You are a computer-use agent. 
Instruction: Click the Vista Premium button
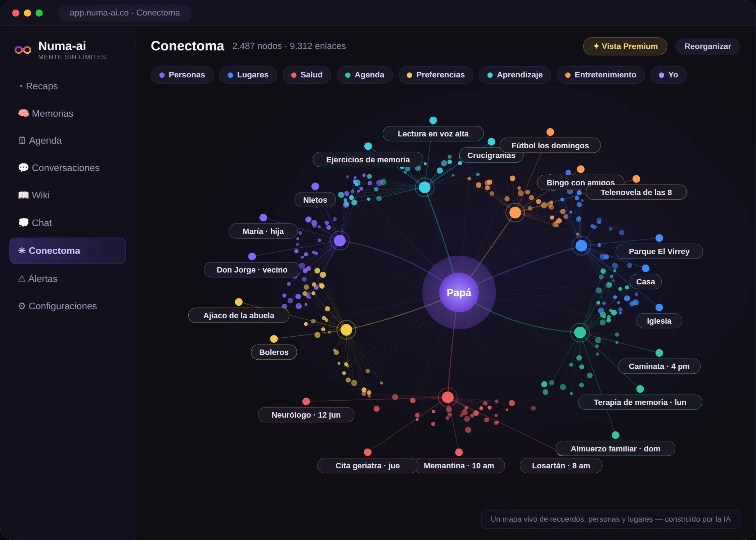(625, 46)
